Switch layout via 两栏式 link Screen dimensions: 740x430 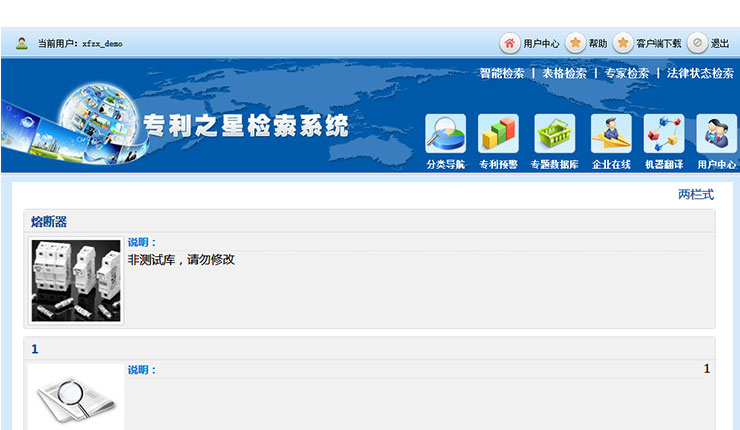695,195
